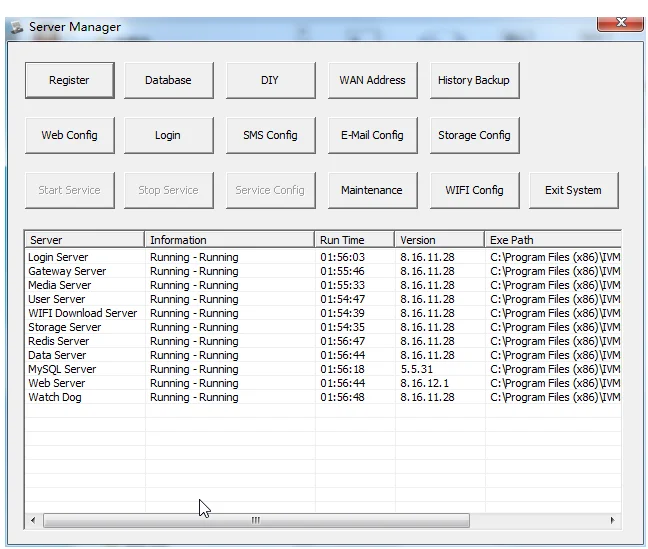Viewport: 648px width, 549px height.
Task: Click Redis Server Running status cell
Action: (194, 341)
